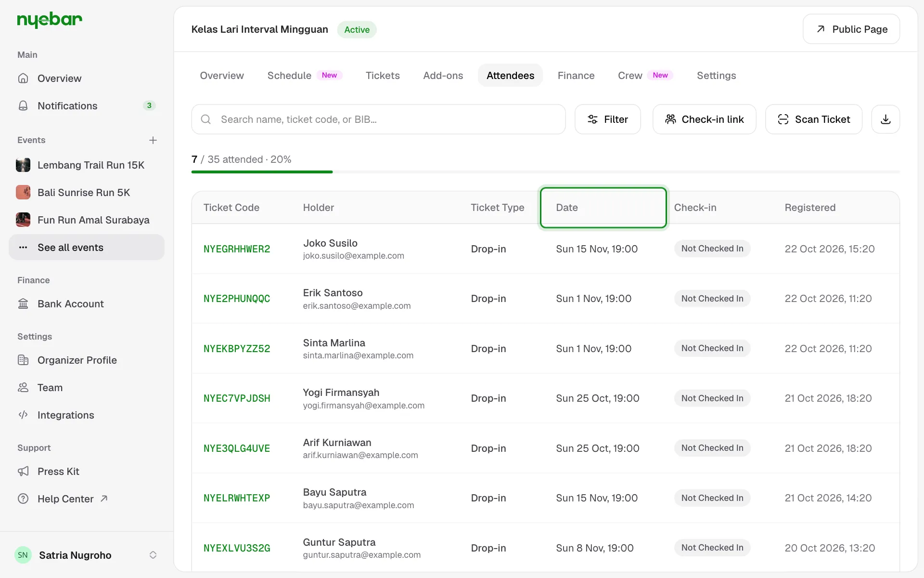Switch to the Add-ons tab

coord(443,75)
